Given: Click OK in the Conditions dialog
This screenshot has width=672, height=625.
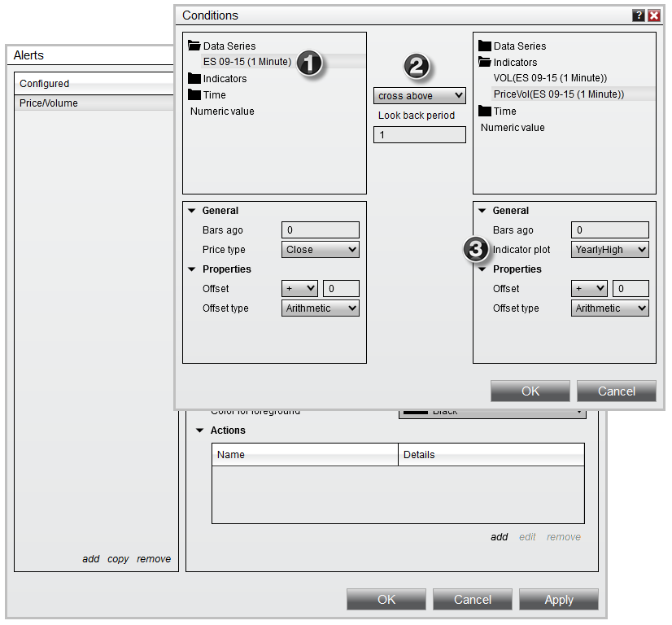Looking at the screenshot, I should [x=530, y=391].
